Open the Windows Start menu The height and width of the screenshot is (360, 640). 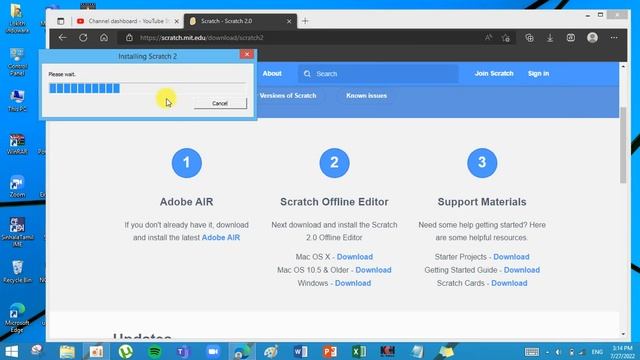click(12, 351)
